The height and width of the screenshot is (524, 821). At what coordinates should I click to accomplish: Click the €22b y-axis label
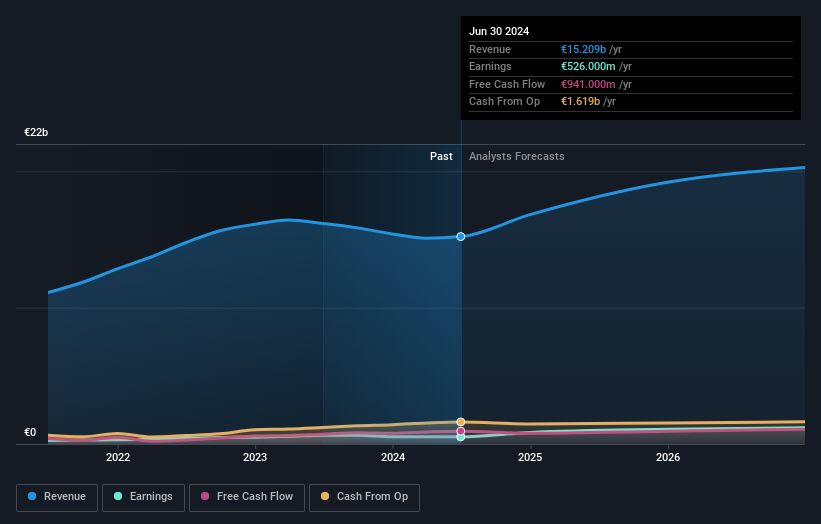(x=36, y=132)
